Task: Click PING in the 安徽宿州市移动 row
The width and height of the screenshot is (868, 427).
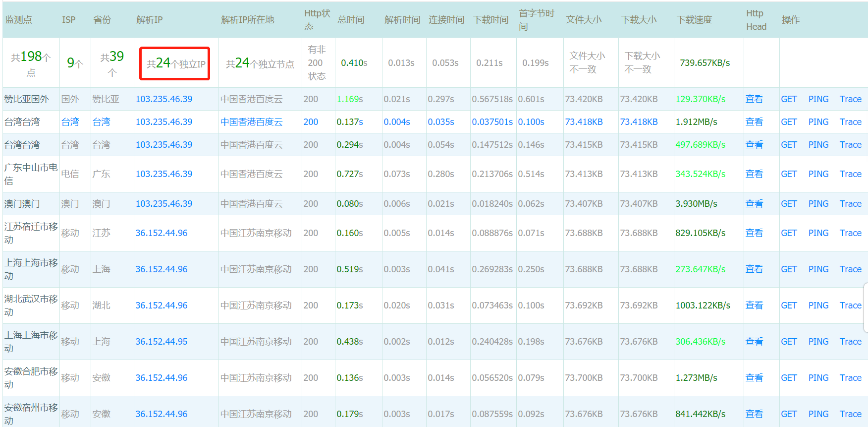Action: 818,414
